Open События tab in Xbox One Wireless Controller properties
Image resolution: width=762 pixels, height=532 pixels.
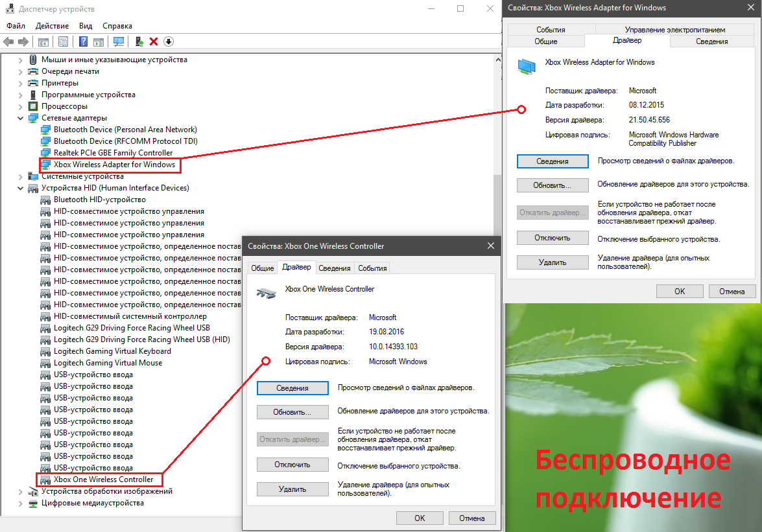pyautogui.click(x=372, y=268)
